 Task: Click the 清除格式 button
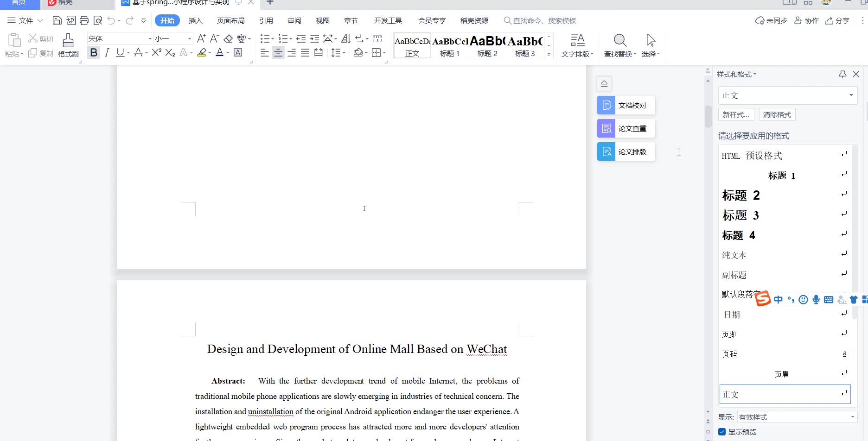pyautogui.click(x=777, y=114)
